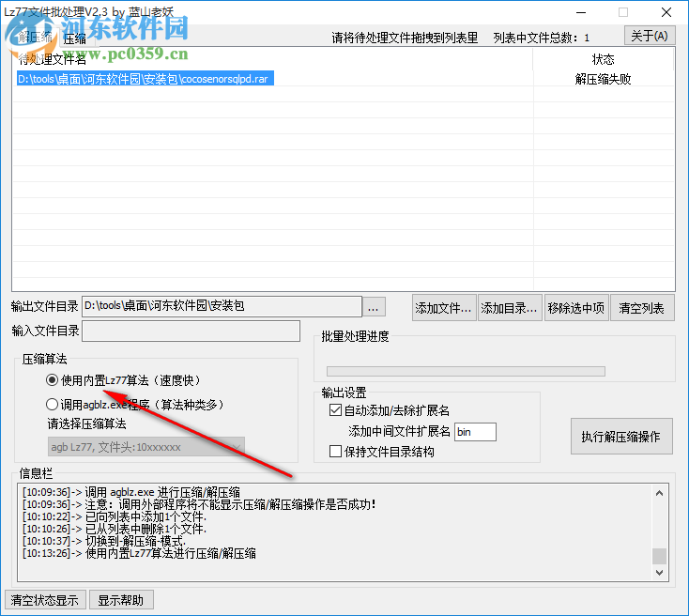Image resolution: width=689 pixels, height=616 pixels.
Task: Open the agb Lz77 algorithm dropdown
Action: [x=145, y=447]
